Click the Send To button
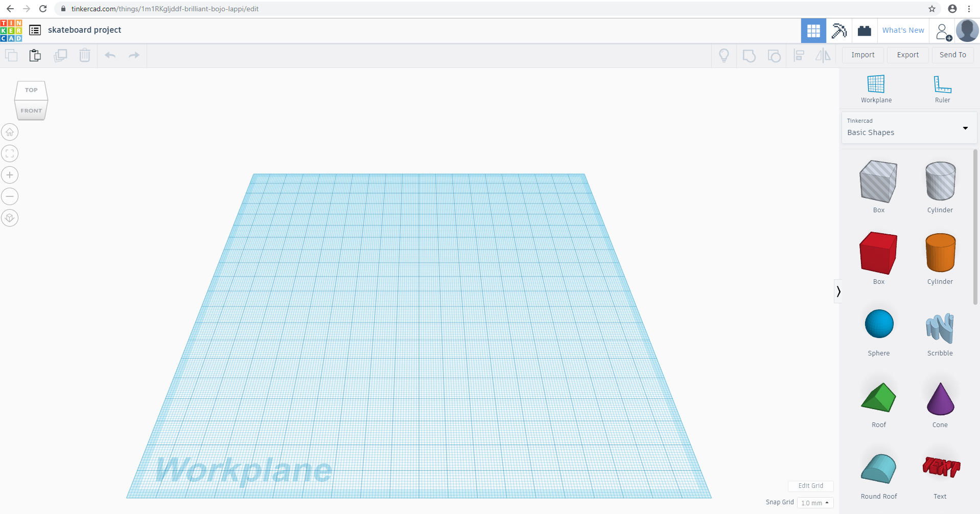The height and width of the screenshot is (514, 980). pos(952,55)
